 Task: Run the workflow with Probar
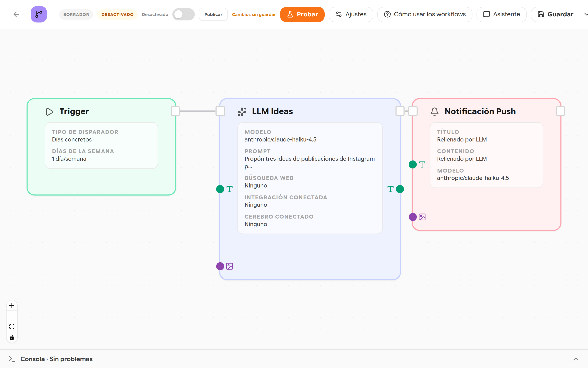(302, 14)
